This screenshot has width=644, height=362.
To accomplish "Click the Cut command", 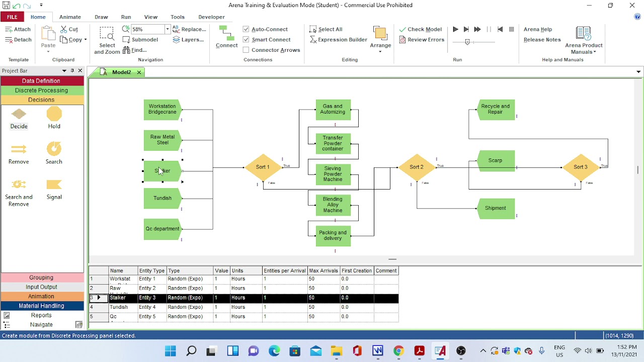I will point(69,29).
